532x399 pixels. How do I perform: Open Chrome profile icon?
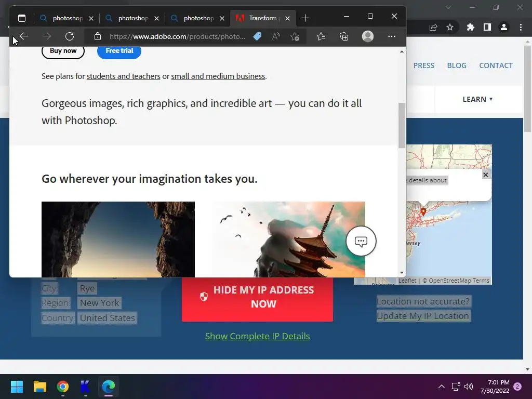tap(504, 27)
